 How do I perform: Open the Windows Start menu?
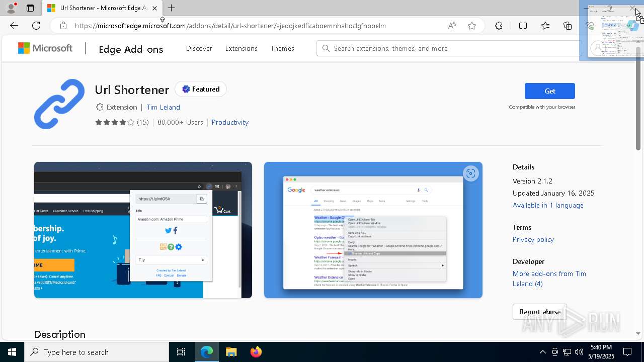(x=12, y=352)
